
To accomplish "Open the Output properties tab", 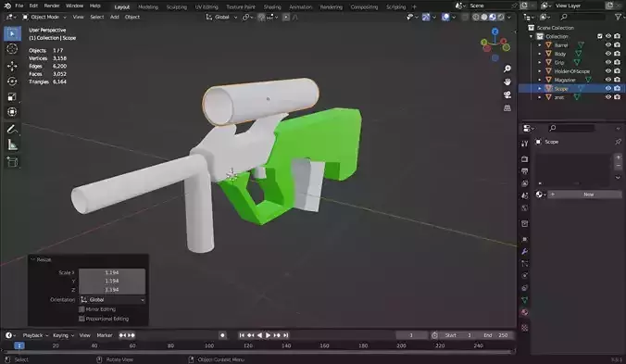I will [x=524, y=171].
